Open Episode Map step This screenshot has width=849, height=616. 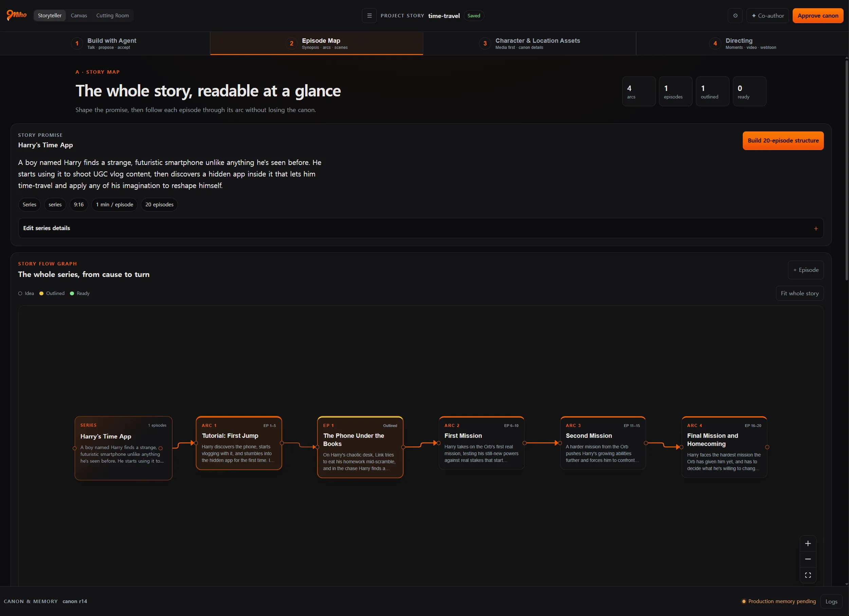pyautogui.click(x=317, y=43)
